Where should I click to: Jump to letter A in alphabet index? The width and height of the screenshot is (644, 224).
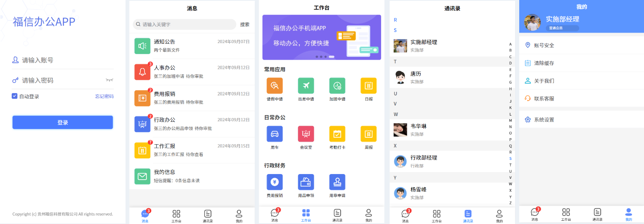tap(510, 44)
